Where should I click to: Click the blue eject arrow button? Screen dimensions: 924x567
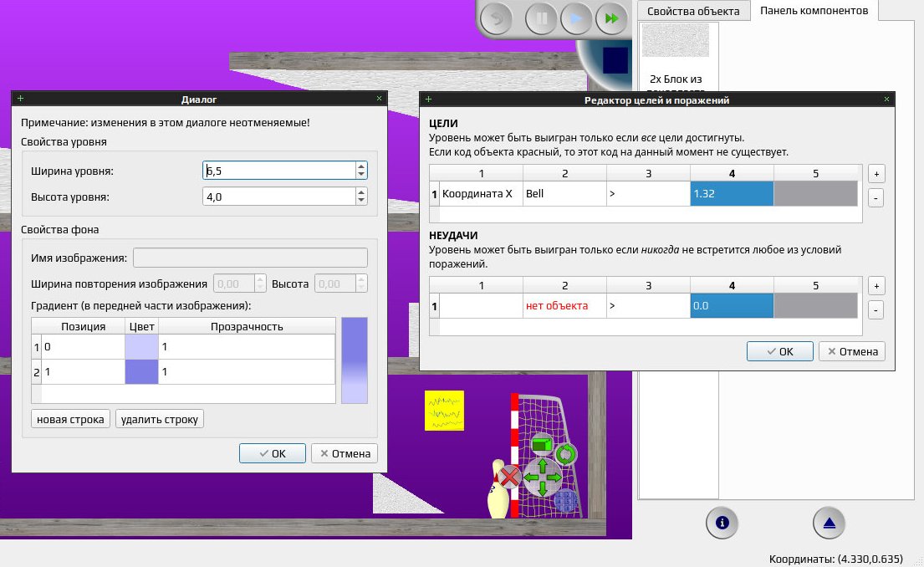click(830, 523)
